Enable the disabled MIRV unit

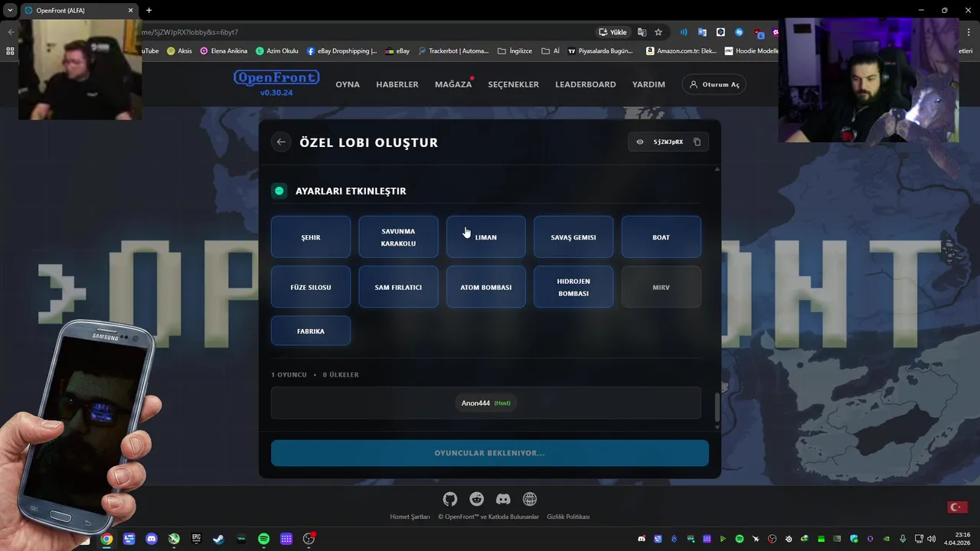tap(661, 287)
